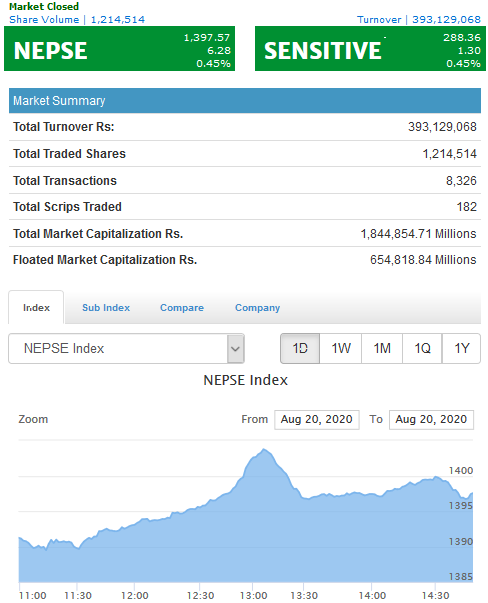The width and height of the screenshot is (488, 603).
Task: Click the chart peak near 13:00
Action: [264, 449]
